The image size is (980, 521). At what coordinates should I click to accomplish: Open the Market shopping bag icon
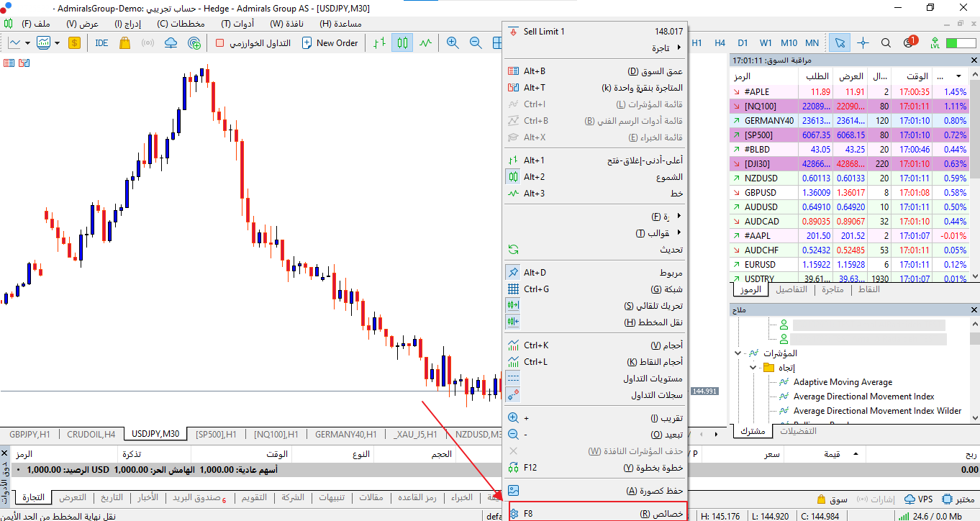tap(124, 43)
